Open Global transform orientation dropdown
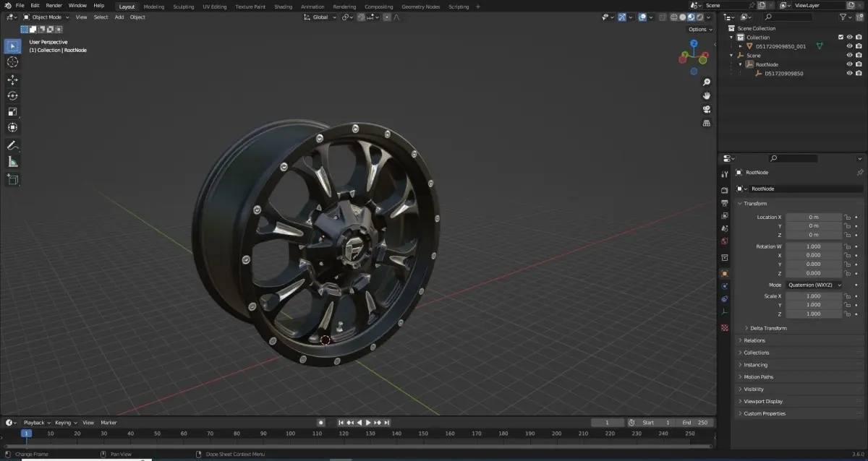The height and width of the screenshot is (461, 868). tap(319, 17)
